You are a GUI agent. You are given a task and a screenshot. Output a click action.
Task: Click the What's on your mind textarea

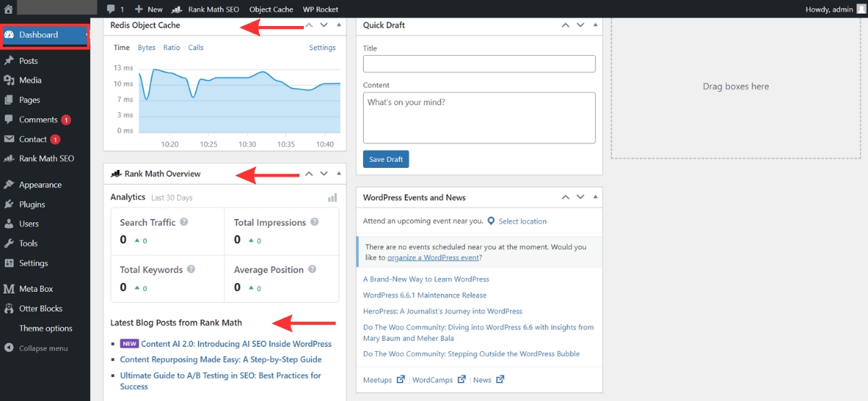pyautogui.click(x=479, y=118)
